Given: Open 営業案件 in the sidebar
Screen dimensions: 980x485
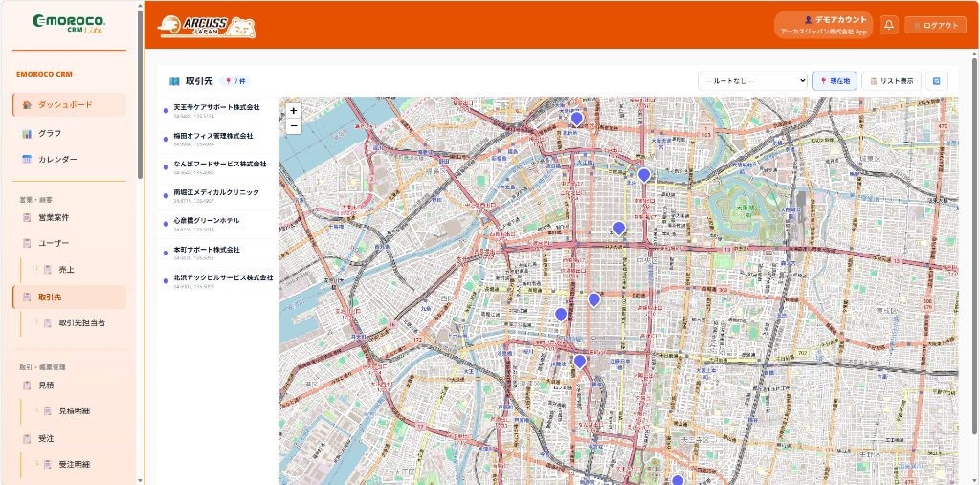Looking at the screenshot, I should (x=69, y=217).
